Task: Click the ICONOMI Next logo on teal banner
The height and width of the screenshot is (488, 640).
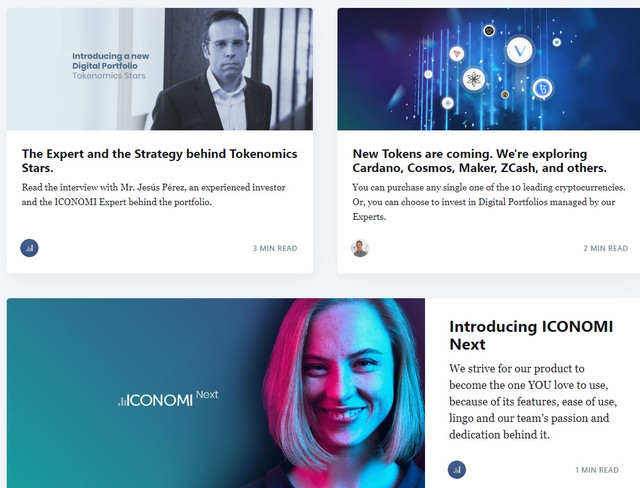Action: (168, 398)
